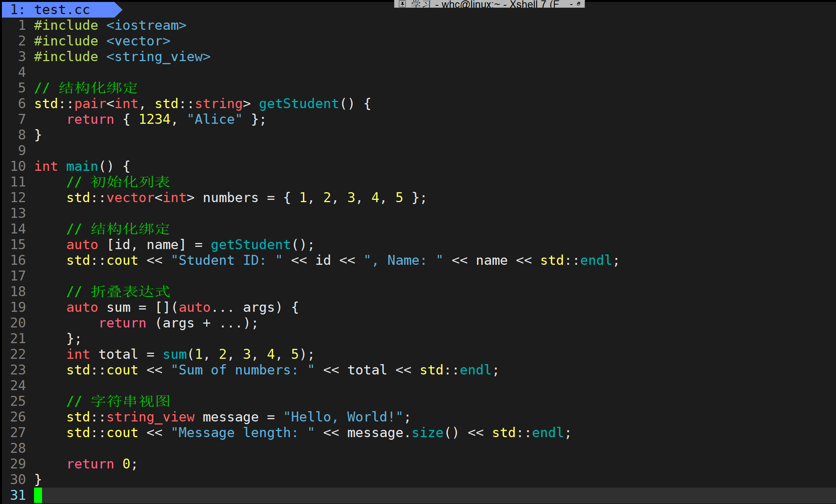Click the minimize dash in the Xshell title bar
Image resolution: width=836 pixels, height=504 pixels.
(x=571, y=4)
